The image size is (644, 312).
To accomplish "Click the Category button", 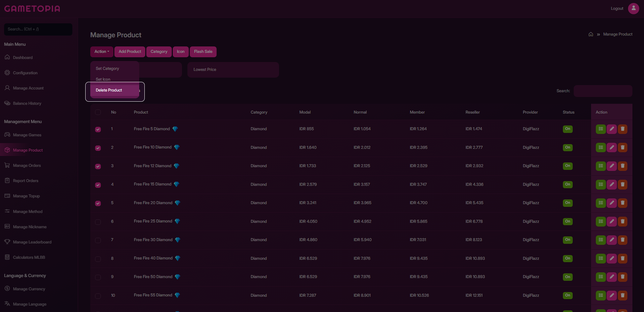I will pos(159,52).
